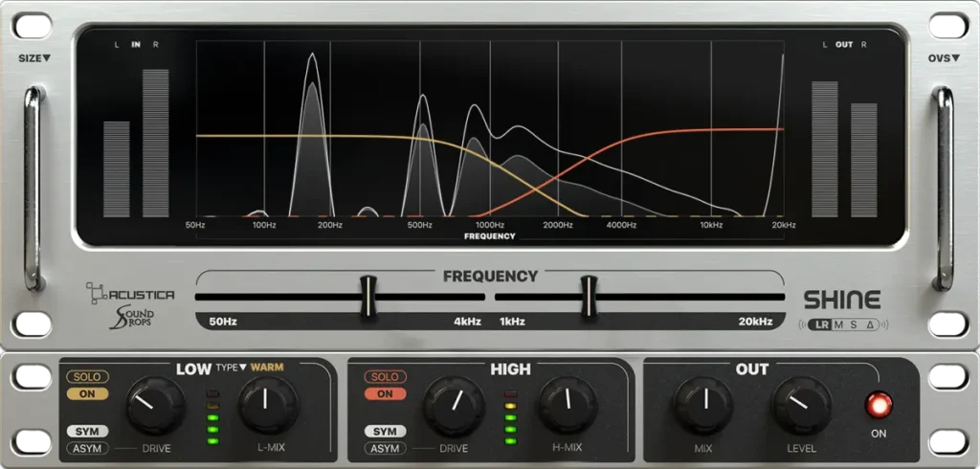Click the Sound Drops logo
Image resolution: width=980 pixels, height=469 pixels.
point(131,317)
